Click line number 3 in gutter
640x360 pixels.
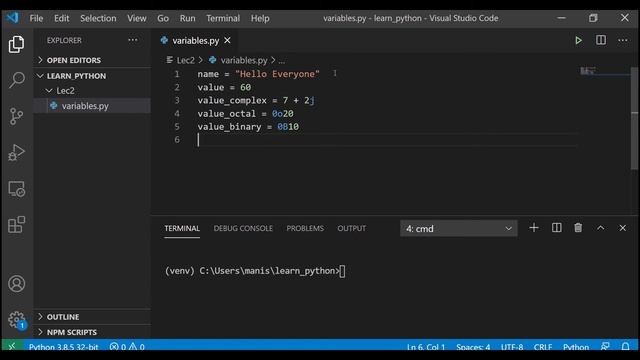tap(177, 100)
